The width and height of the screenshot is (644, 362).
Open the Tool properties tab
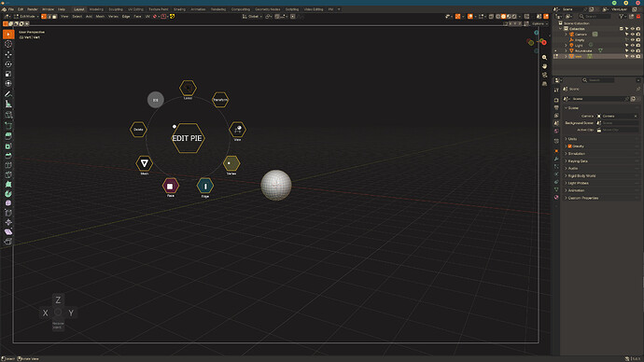[556, 90]
